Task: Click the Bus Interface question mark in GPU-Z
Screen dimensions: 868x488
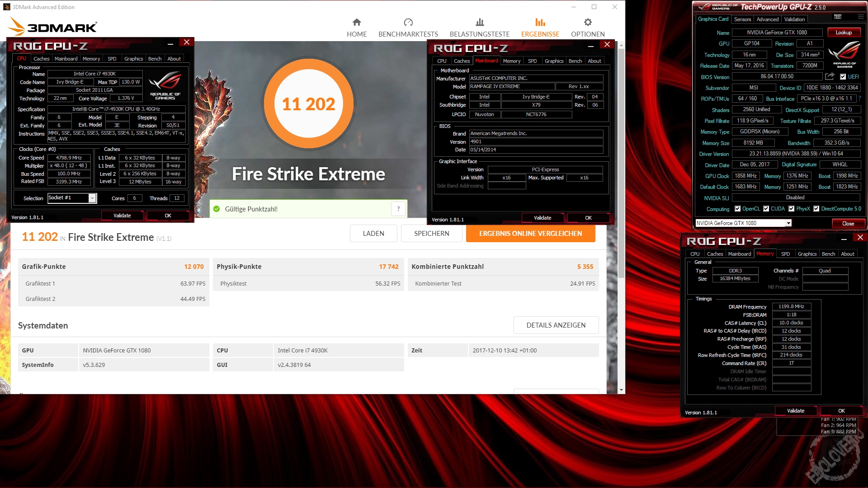Action: point(859,98)
